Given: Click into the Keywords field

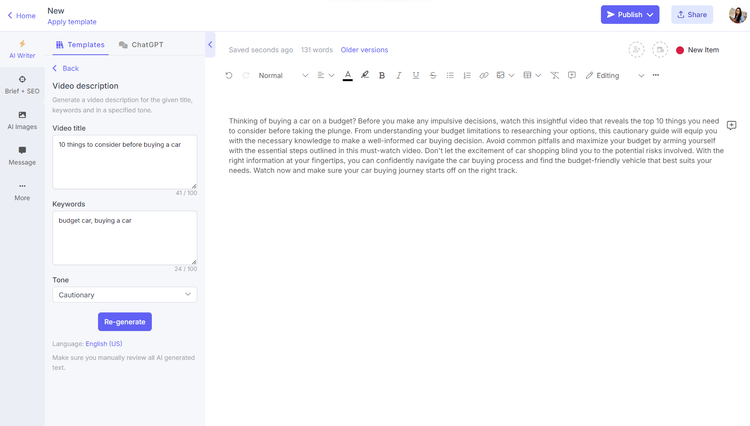Looking at the screenshot, I should [125, 238].
